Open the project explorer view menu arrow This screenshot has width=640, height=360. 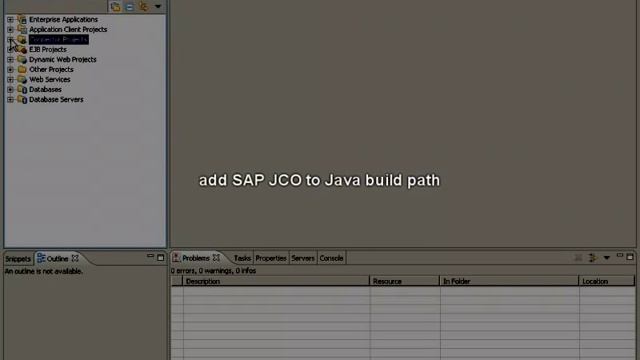coord(158,7)
